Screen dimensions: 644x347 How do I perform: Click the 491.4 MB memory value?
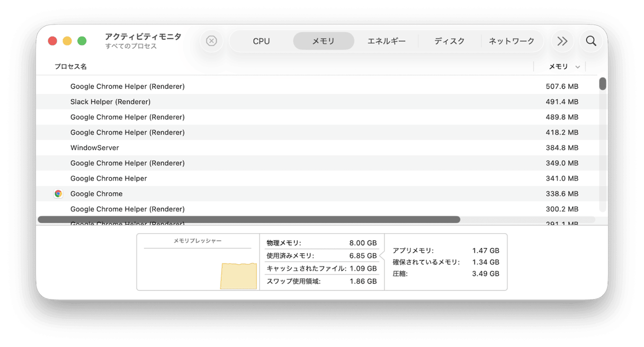point(562,102)
